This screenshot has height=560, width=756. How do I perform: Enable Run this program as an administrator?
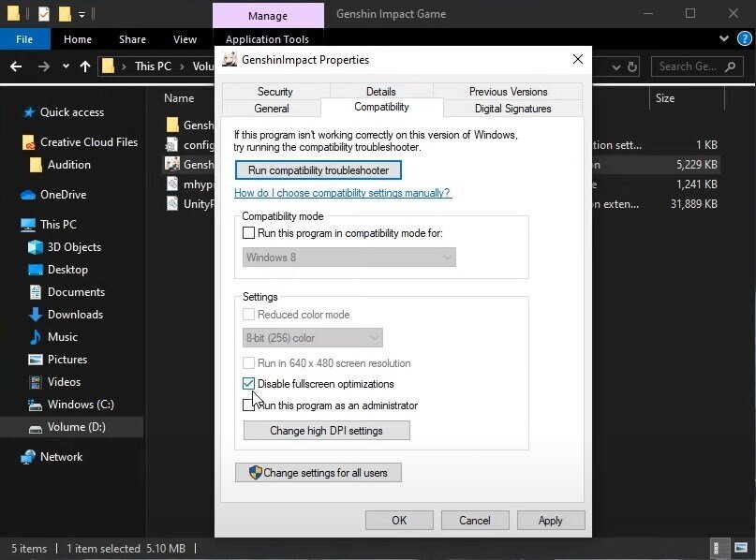[248, 405]
